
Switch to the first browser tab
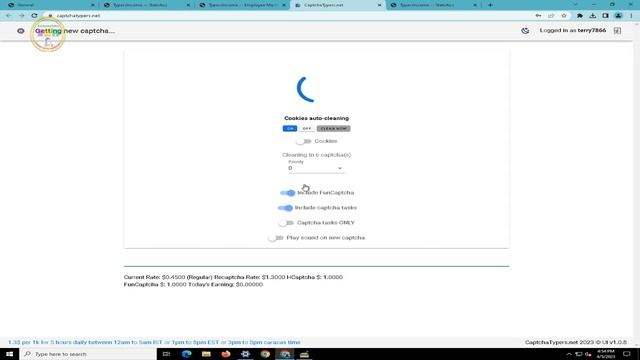[50, 5]
